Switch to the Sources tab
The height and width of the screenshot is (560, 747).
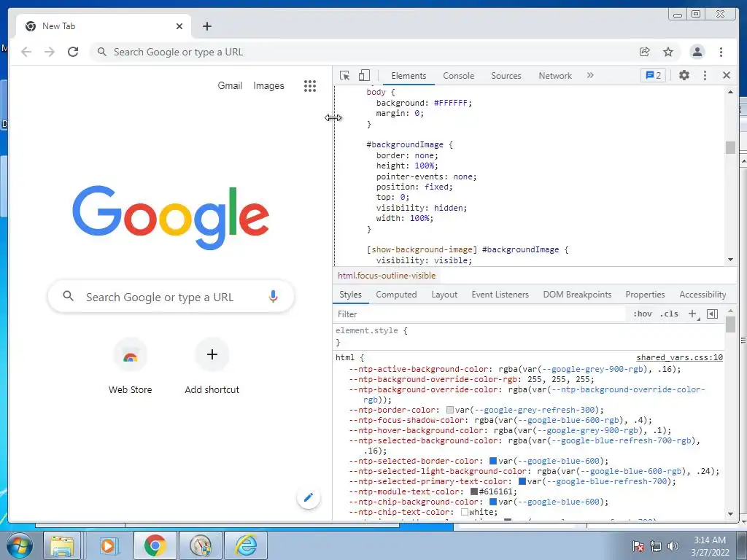point(506,76)
